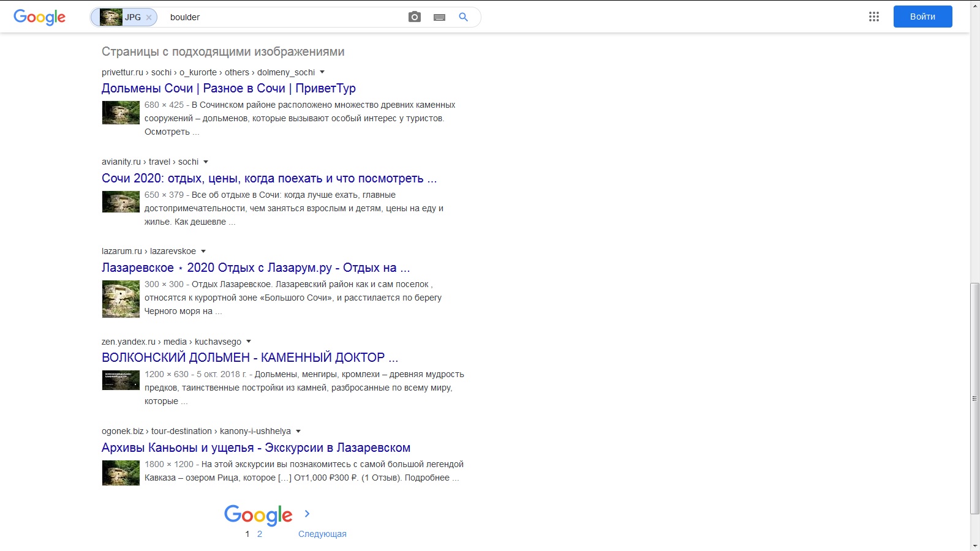Expand options arrow for avianity.ru result

tap(206, 162)
